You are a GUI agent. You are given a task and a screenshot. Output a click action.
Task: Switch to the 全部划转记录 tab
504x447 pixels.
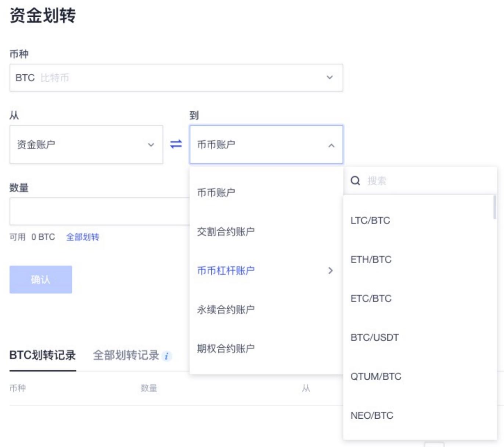(126, 355)
